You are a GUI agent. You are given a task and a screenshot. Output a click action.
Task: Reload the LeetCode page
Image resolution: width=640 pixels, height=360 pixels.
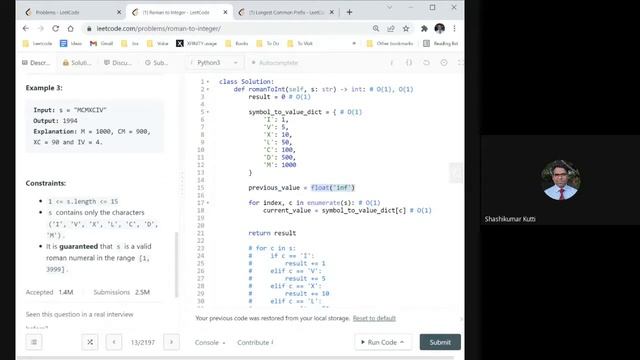click(56, 29)
